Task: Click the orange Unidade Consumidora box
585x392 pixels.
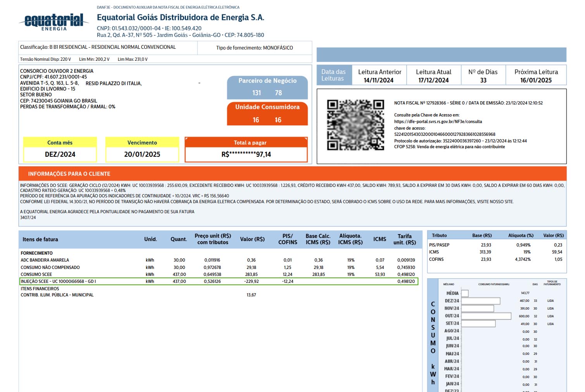Action: (x=267, y=113)
